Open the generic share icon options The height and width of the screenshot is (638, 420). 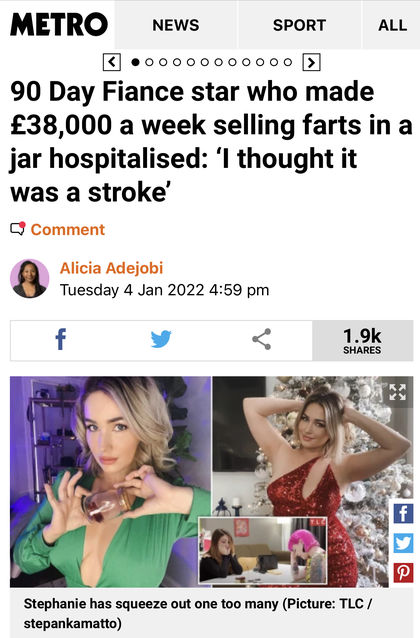[x=262, y=339]
